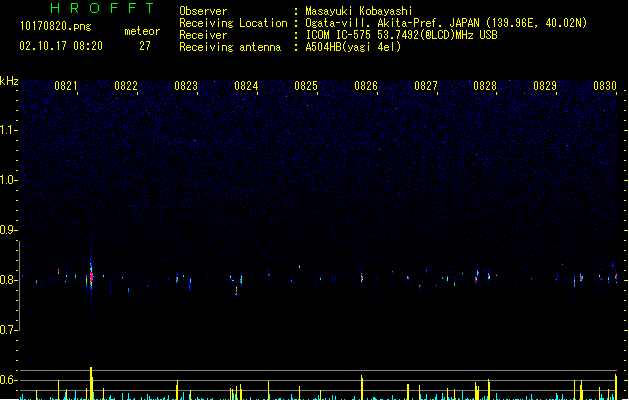Viewport: 629px width, 400px height.
Task: Click the 0821 time marker
Action: (x=66, y=86)
